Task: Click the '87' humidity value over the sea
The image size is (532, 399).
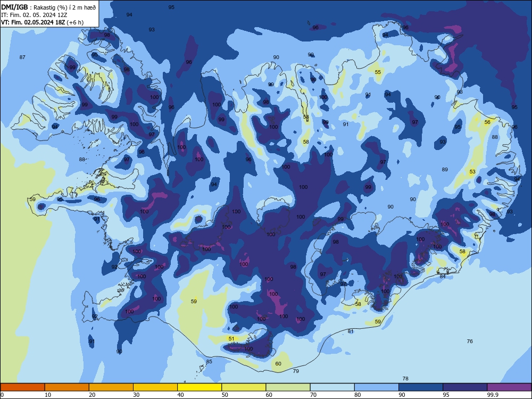Action: tap(22, 57)
